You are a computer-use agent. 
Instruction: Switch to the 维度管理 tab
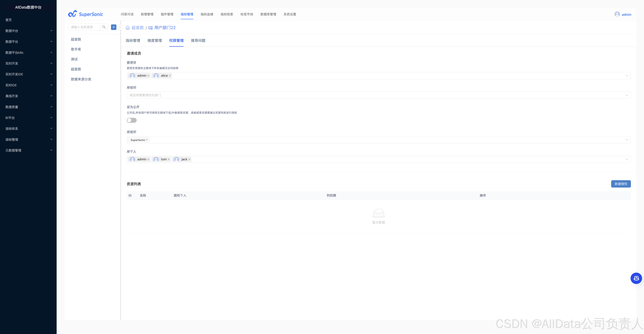coord(155,41)
